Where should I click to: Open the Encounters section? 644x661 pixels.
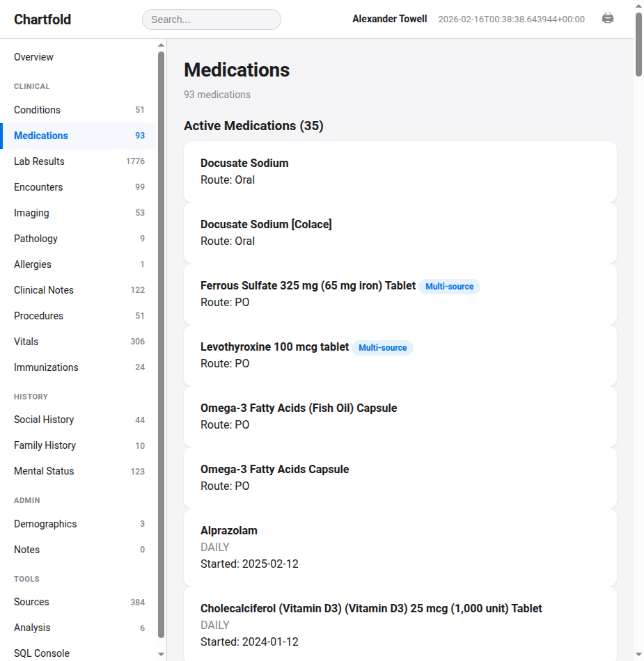pos(38,186)
